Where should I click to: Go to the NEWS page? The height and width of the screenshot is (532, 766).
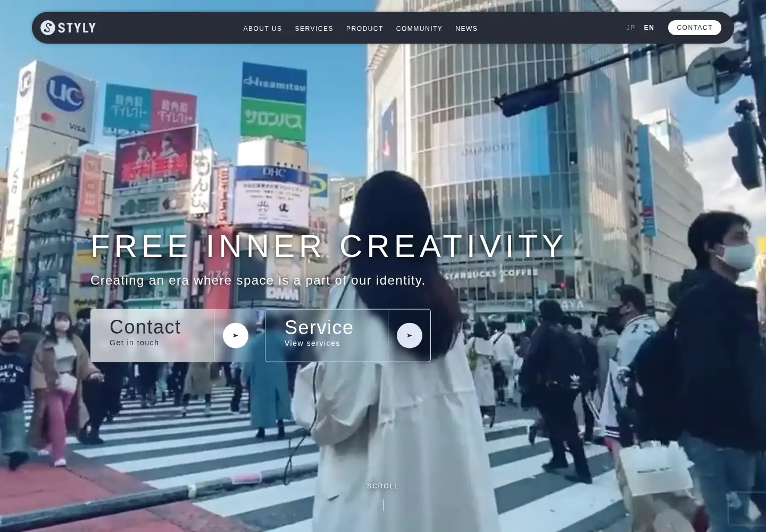[x=467, y=29]
